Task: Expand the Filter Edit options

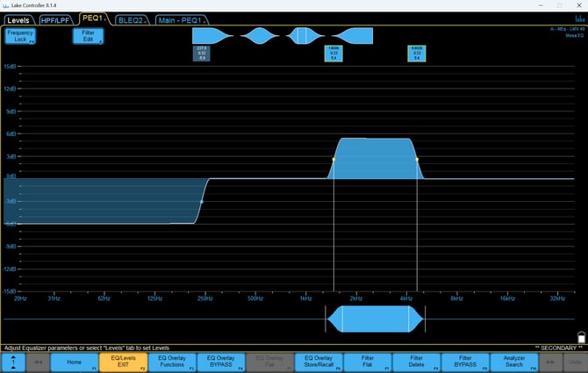Action: pos(88,36)
